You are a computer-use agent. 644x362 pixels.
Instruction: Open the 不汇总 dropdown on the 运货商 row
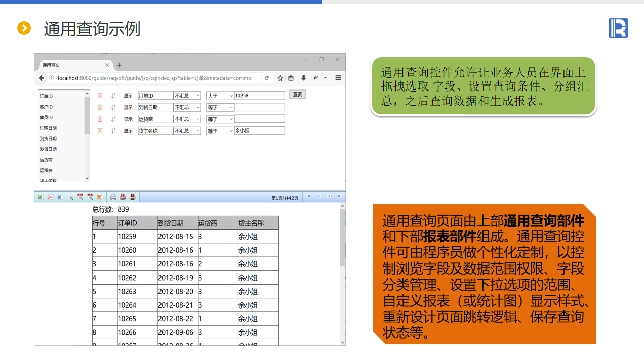187,119
